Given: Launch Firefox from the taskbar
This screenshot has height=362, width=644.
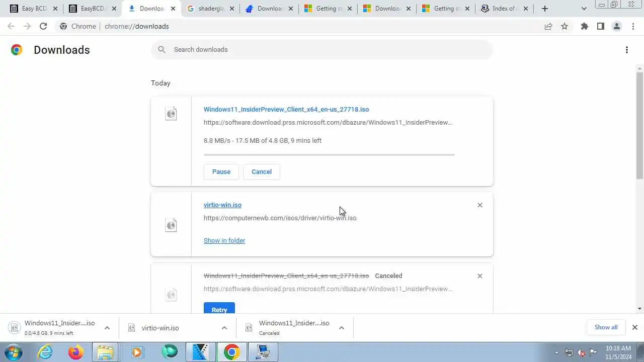Looking at the screenshot, I should click(x=76, y=352).
